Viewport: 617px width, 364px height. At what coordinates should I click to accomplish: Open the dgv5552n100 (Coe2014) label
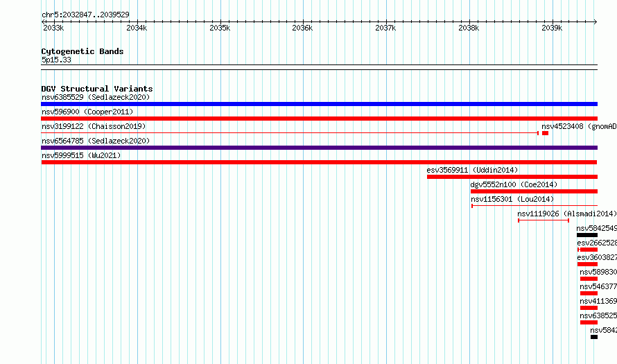pyautogui.click(x=514, y=184)
